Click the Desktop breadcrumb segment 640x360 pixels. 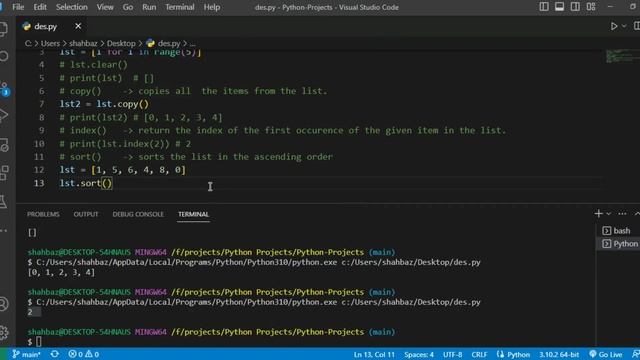point(121,43)
